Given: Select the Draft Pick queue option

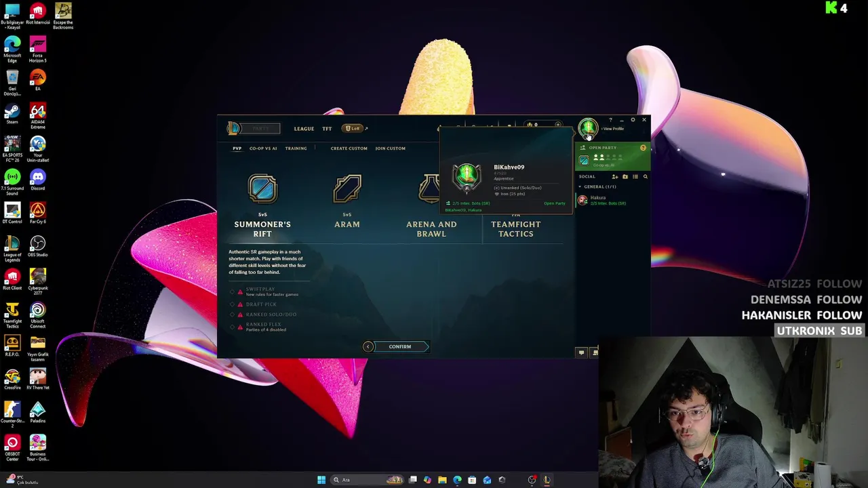Looking at the screenshot, I should coord(256,304).
